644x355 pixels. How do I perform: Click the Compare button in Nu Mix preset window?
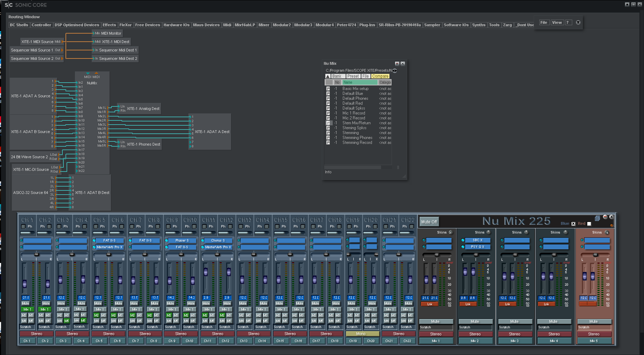[x=380, y=76]
